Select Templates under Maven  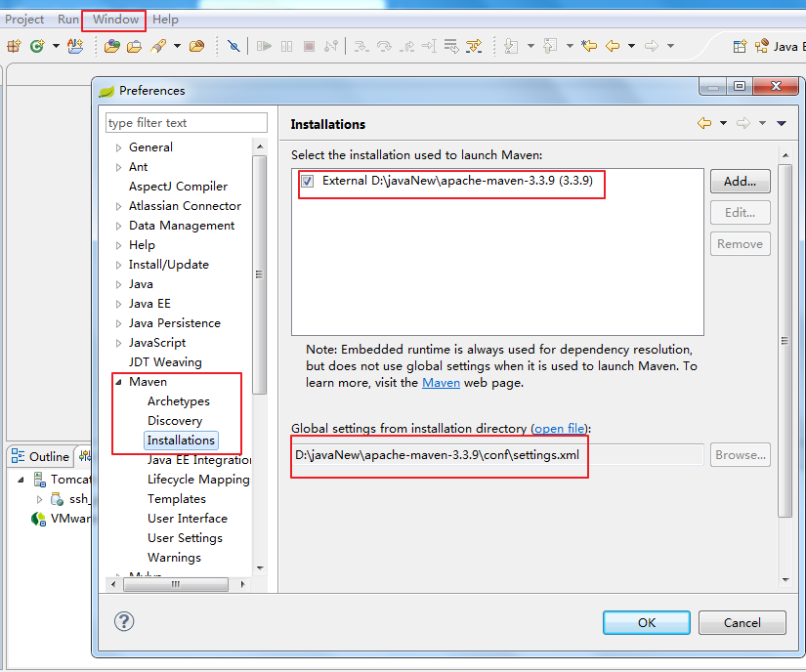176,498
